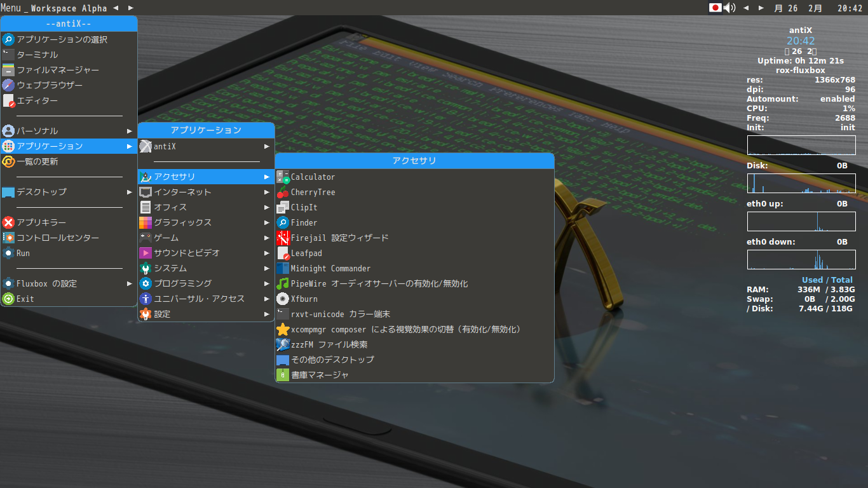Expand the サウンドとビデオ submenu arrow

point(267,253)
